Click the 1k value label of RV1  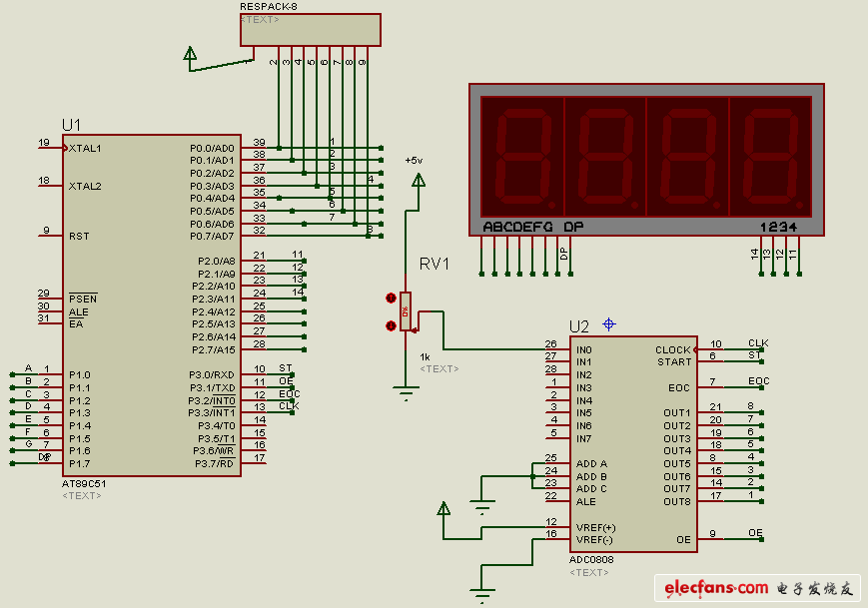[425, 356]
